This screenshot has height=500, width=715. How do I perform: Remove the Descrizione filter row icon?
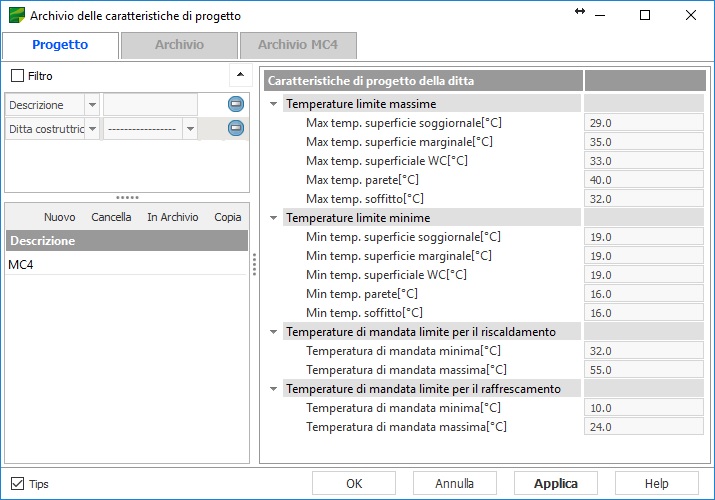(x=236, y=104)
